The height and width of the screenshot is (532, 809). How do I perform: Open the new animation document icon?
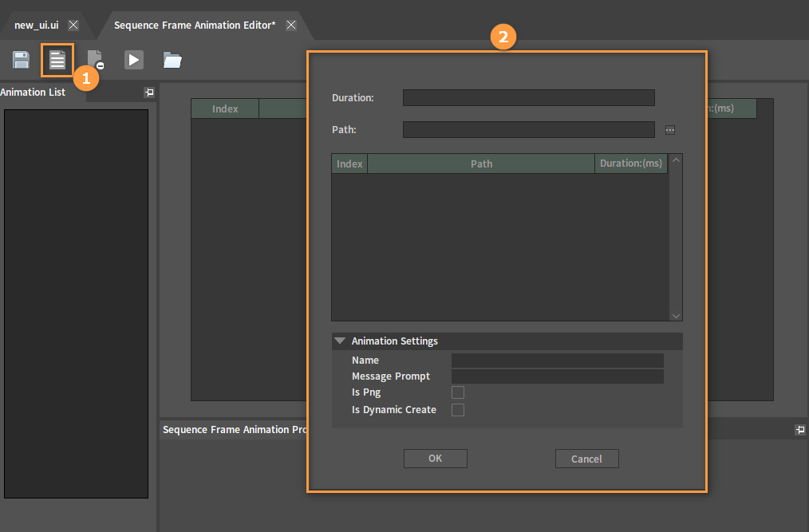pos(57,60)
